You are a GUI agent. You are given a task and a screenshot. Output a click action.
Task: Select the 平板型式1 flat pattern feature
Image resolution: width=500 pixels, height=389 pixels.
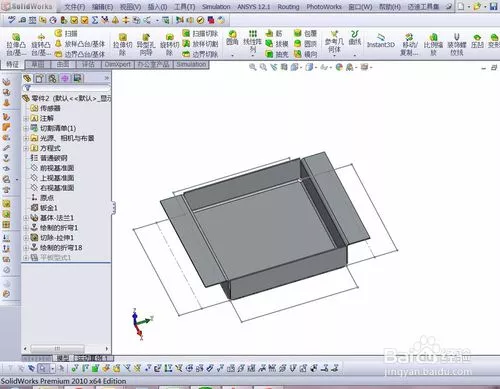pyautogui.click(x=51, y=258)
